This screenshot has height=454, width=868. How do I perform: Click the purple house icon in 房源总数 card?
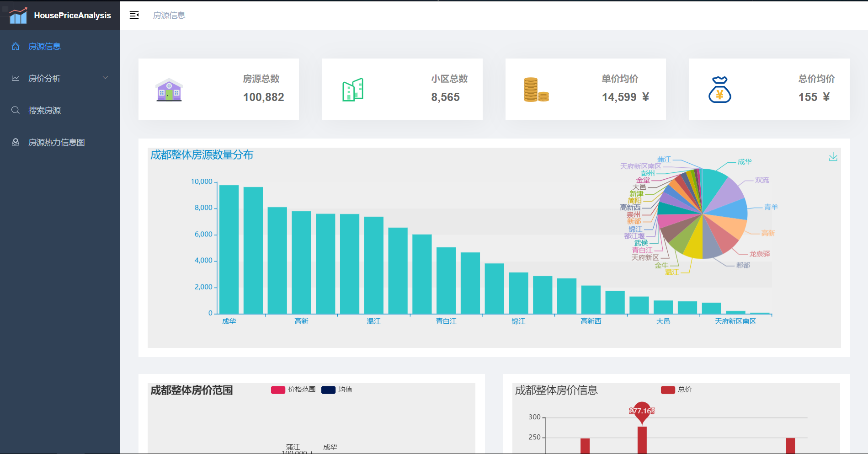click(169, 90)
